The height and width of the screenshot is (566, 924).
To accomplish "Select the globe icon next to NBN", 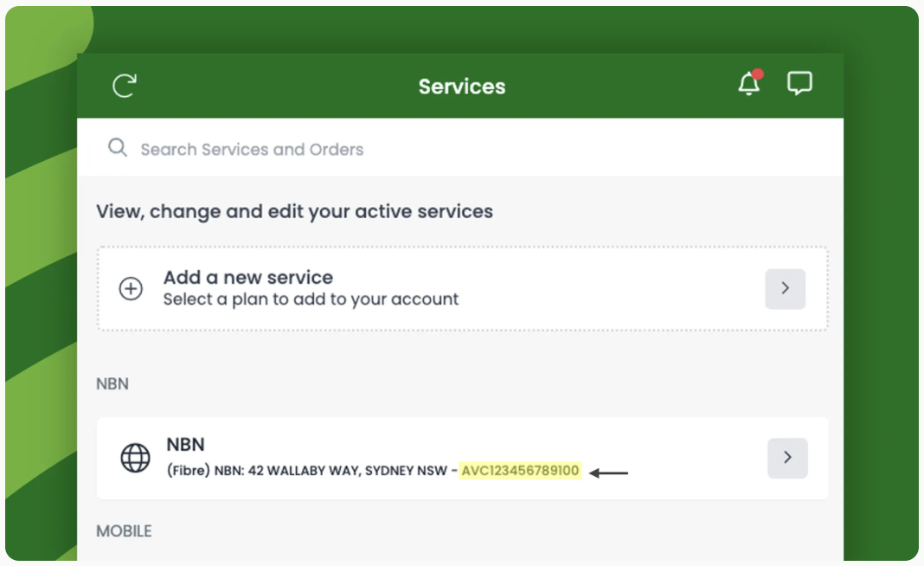I will (135, 458).
